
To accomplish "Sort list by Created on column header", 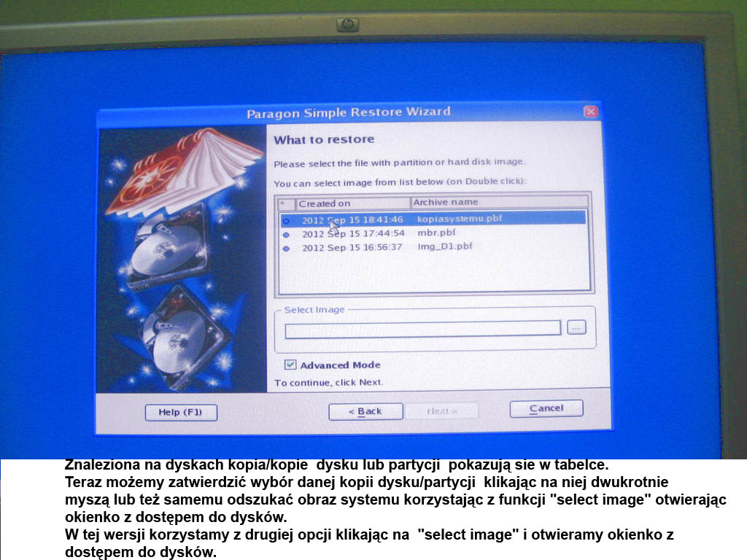I will 353,203.
